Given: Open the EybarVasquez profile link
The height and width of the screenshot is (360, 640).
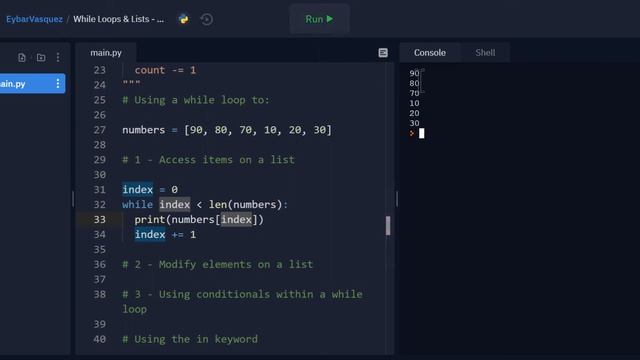Looking at the screenshot, I should pyautogui.click(x=34, y=19).
